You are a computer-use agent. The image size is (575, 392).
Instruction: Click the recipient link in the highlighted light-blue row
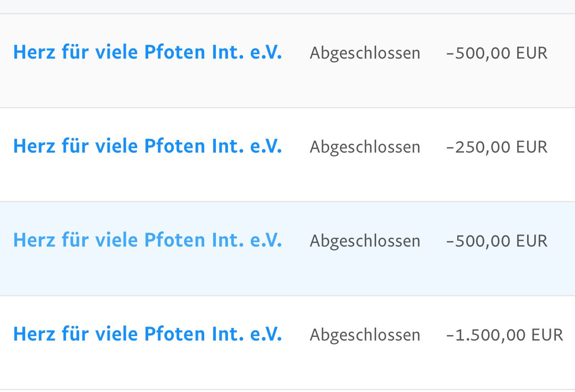(148, 240)
